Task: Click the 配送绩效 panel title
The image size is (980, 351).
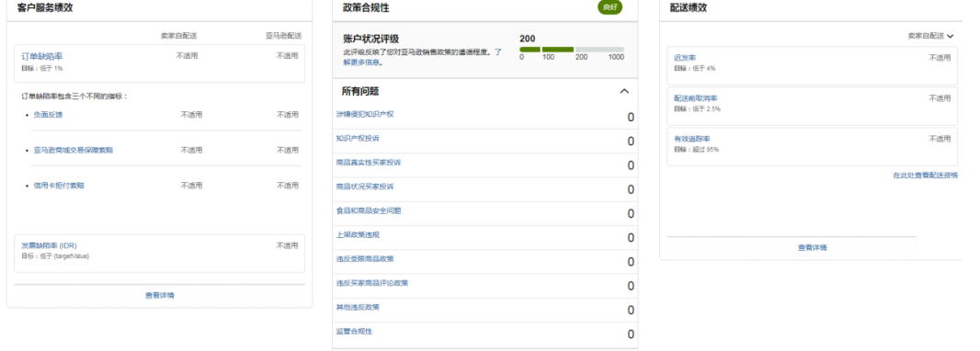Action: [x=689, y=7]
